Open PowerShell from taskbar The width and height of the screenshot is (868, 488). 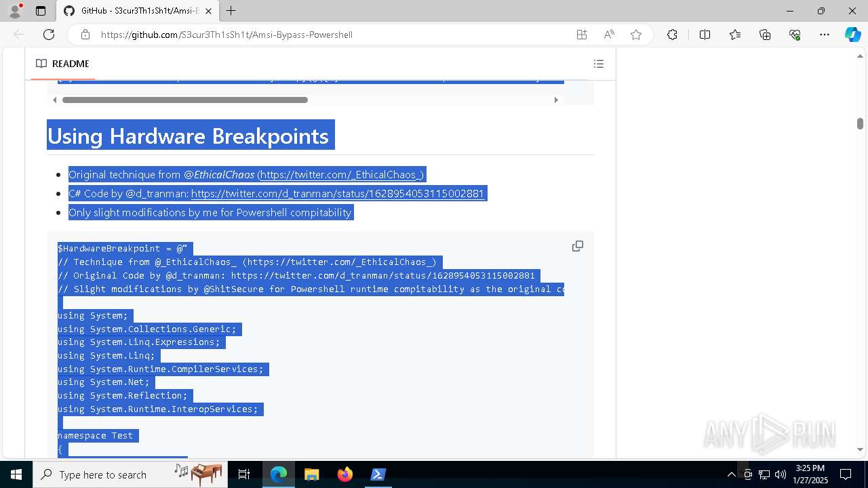click(378, 474)
